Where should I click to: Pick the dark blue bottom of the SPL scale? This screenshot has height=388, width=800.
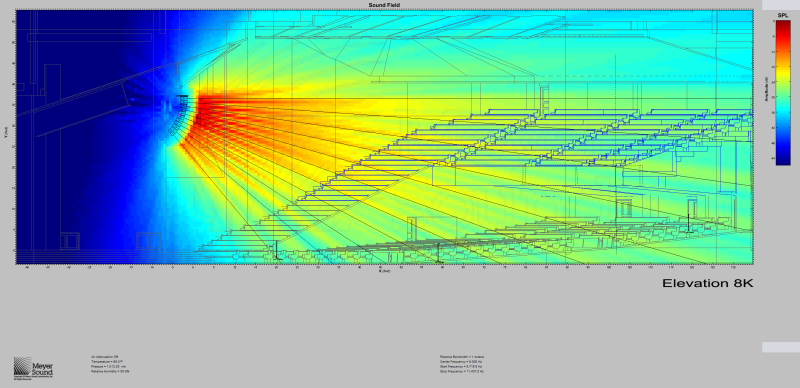pyautogui.click(x=783, y=159)
